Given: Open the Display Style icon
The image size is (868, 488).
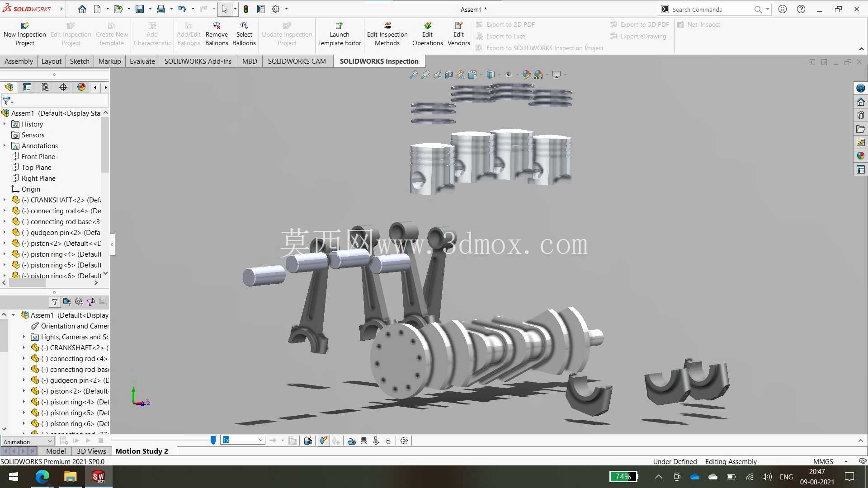Looking at the screenshot, I should 491,75.
